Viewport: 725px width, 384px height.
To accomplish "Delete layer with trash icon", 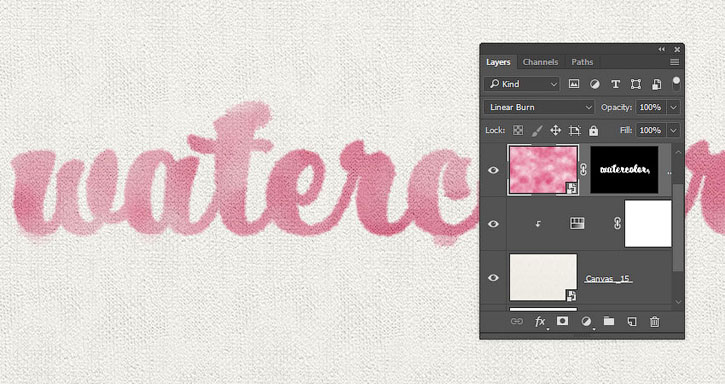I will click(x=654, y=322).
